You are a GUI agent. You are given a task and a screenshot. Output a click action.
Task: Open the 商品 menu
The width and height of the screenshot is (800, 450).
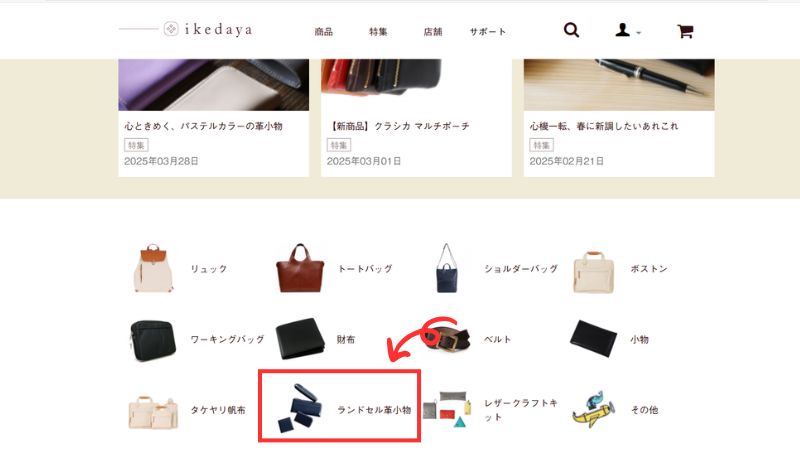323,32
